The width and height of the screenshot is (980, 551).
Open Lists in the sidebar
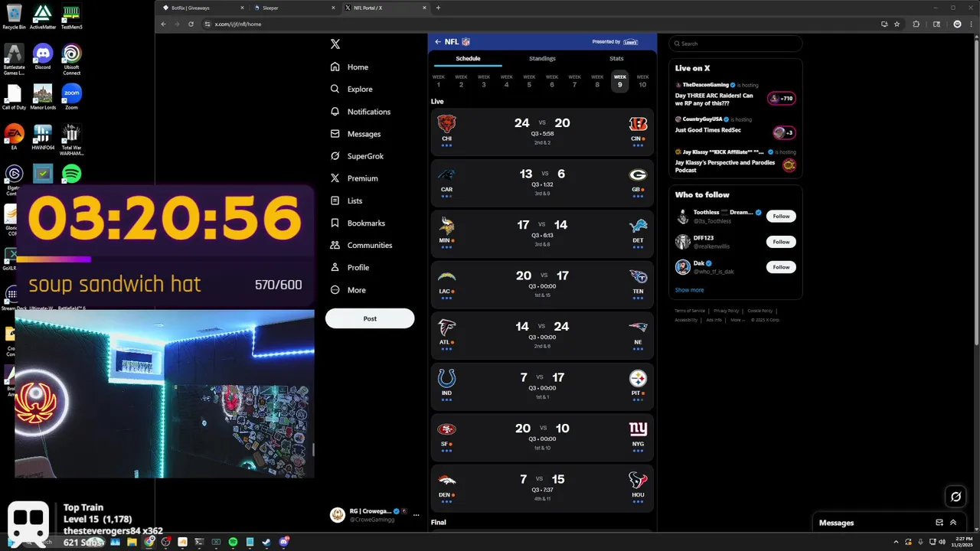tap(346, 201)
